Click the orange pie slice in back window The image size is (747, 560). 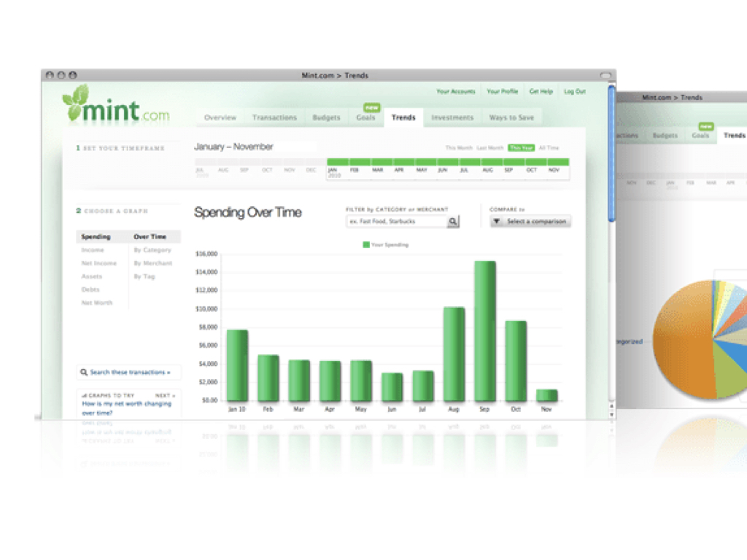pyautogui.click(x=684, y=341)
